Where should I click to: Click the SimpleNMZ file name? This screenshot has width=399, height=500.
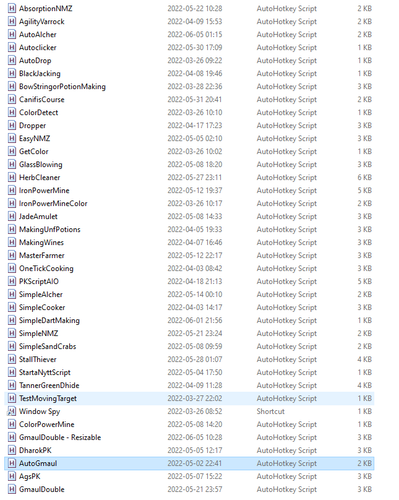pos(38,333)
